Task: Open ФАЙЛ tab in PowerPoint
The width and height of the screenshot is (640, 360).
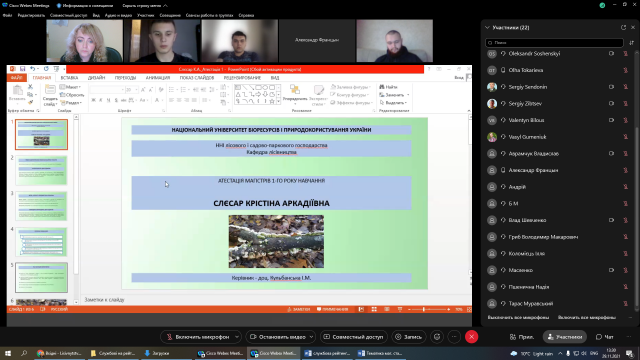Action: click(16, 78)
